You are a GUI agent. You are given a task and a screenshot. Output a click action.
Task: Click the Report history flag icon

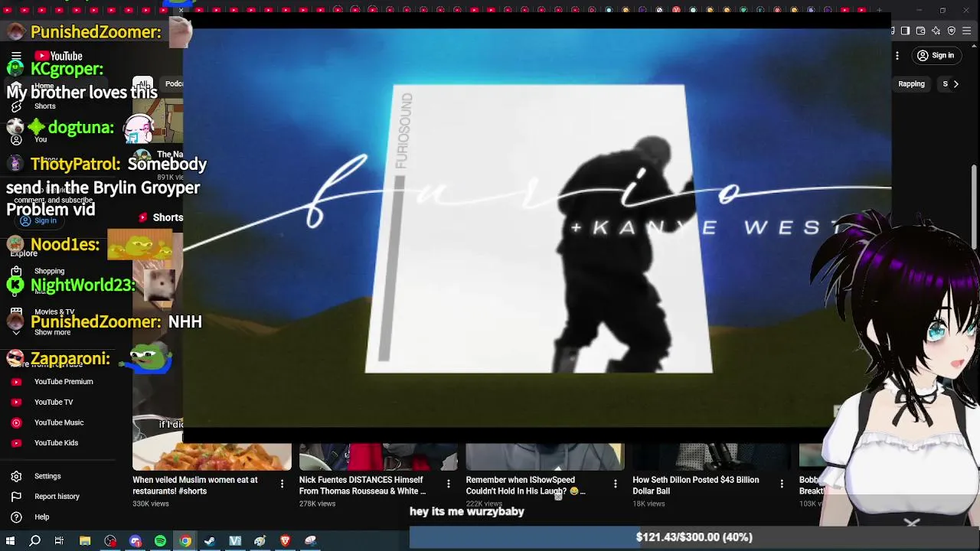click(16, 497)
